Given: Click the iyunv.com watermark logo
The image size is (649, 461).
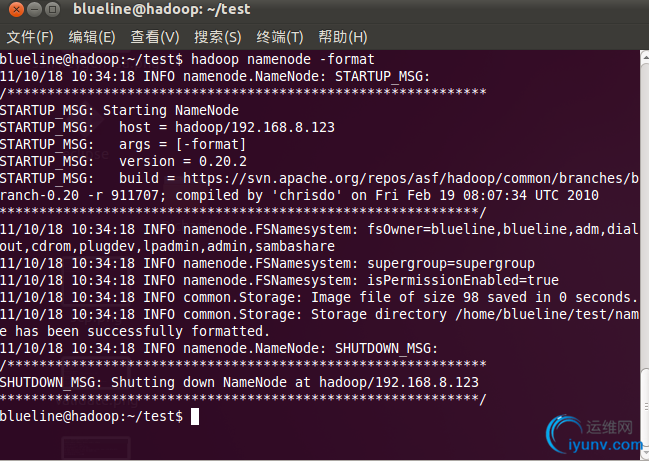Looking at the screenshot, I should (x=594, y=435).
